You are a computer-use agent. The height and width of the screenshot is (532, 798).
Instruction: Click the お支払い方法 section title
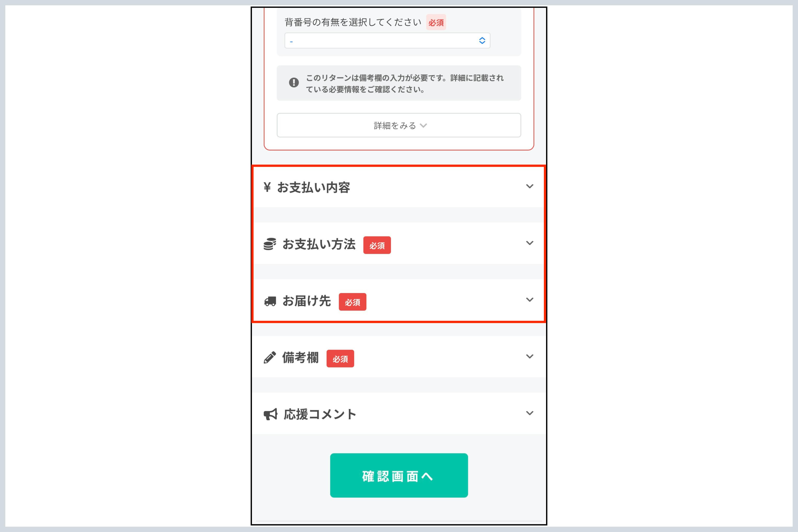[319, 244]
